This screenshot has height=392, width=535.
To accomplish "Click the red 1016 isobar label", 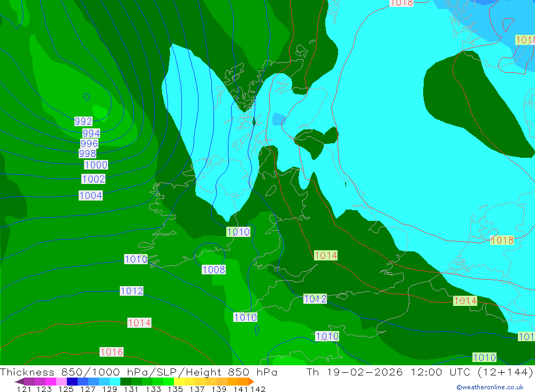I will (112, 352).
